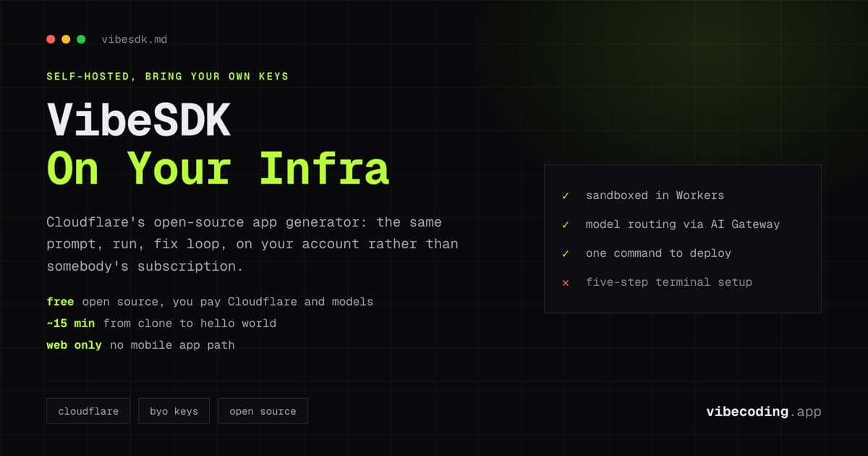Click the cloudflare tag
The width and height of the screenshot is (868, 456).
click(88, 411)
